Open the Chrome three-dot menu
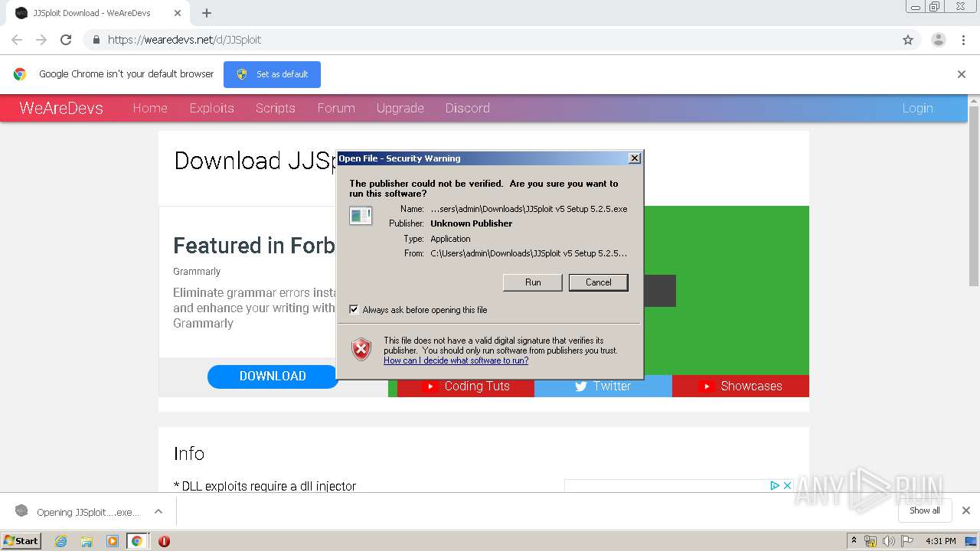The image size is (980, 551). pyautogui.click(x=963, y=40)
